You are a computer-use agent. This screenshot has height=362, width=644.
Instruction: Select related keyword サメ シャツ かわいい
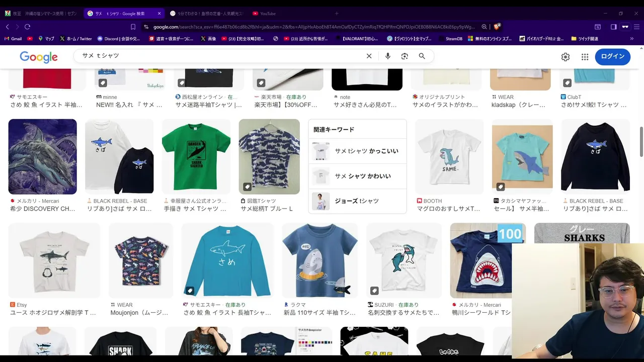click(357, 176)
